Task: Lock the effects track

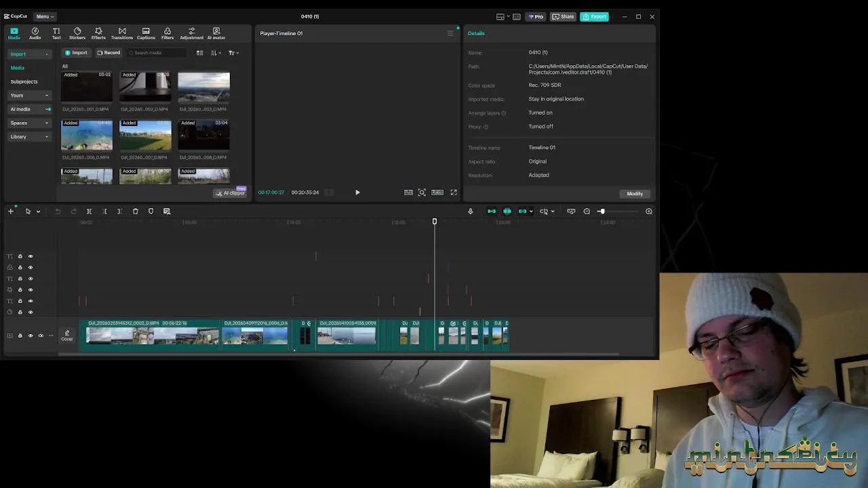Action: (20, 289)
